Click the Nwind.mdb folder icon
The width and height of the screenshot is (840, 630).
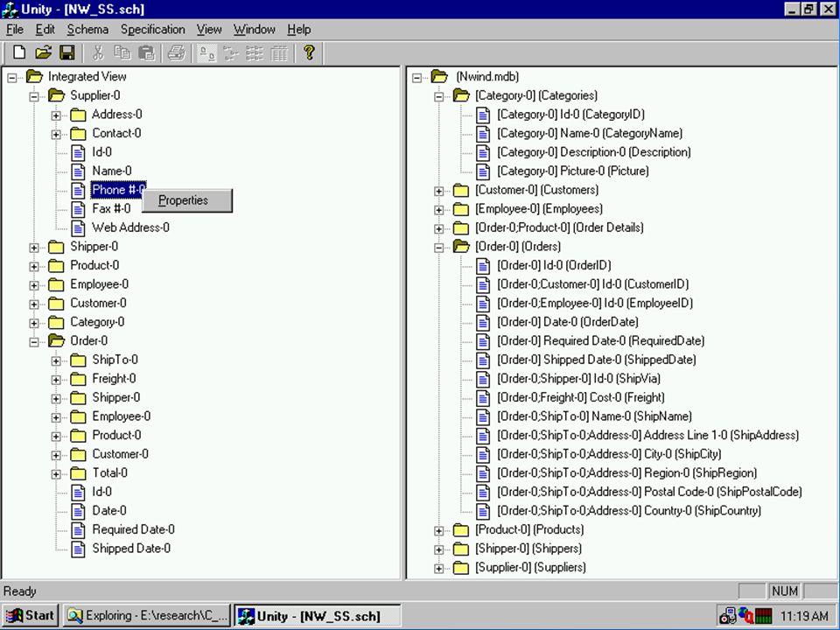click(439, 77)
